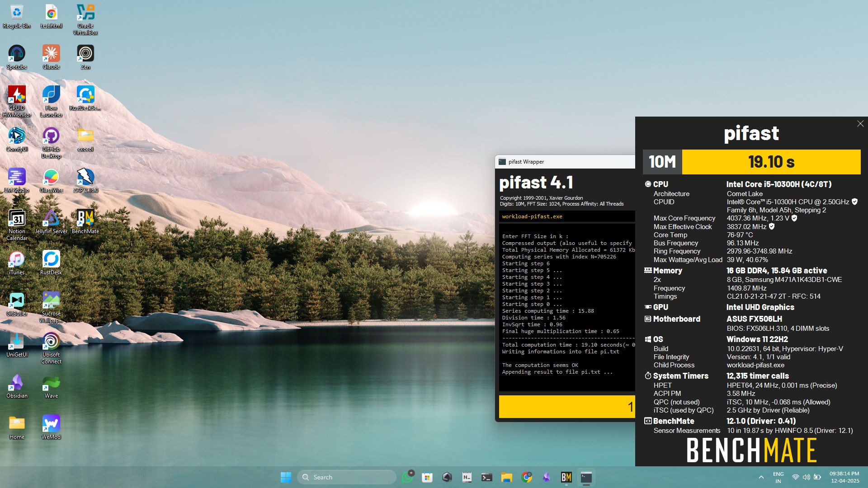Launch WeMod desktop icon

click(51, 427)
